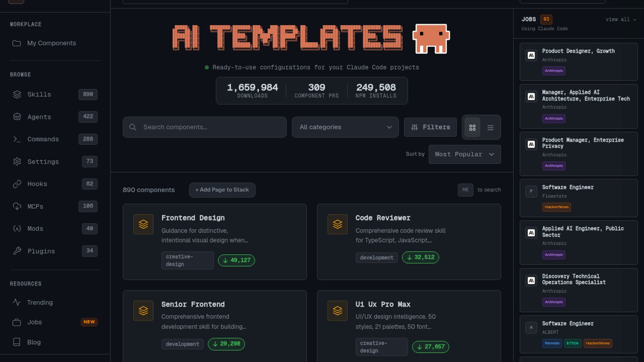
Task: Click the $750k tag on ALBERT job
Action: (x=573, y=343)
